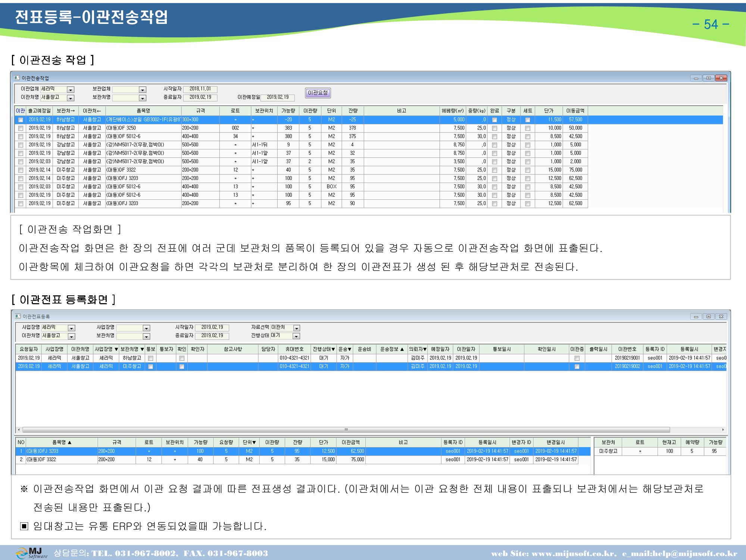Image resolution: width=746 pixels, height=560 pixels.
Task: Toggle 세트 checkbox for (대동)DF 3250 row
Action: click(x=528, y=128)
